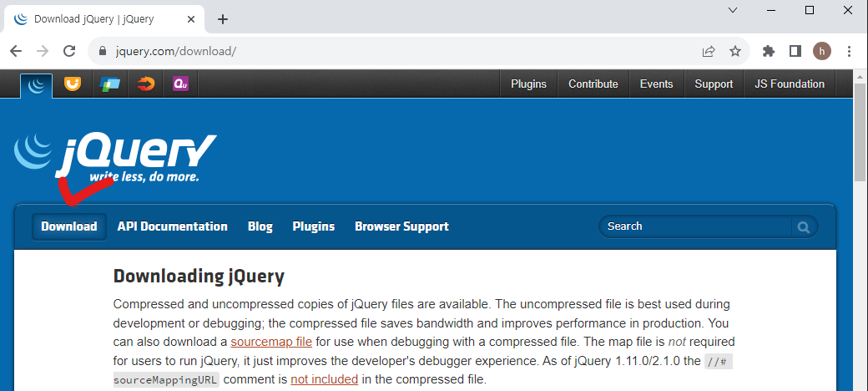This screenshot has width=868, height=391.
Task: Go back with browser back arrow
Action: point(16,52)
